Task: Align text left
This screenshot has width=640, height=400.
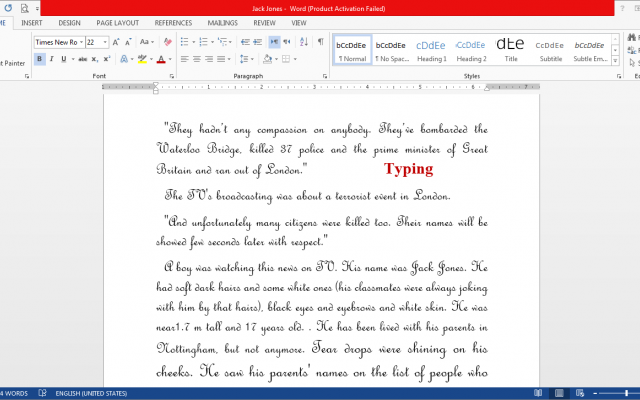Action: 184,60
